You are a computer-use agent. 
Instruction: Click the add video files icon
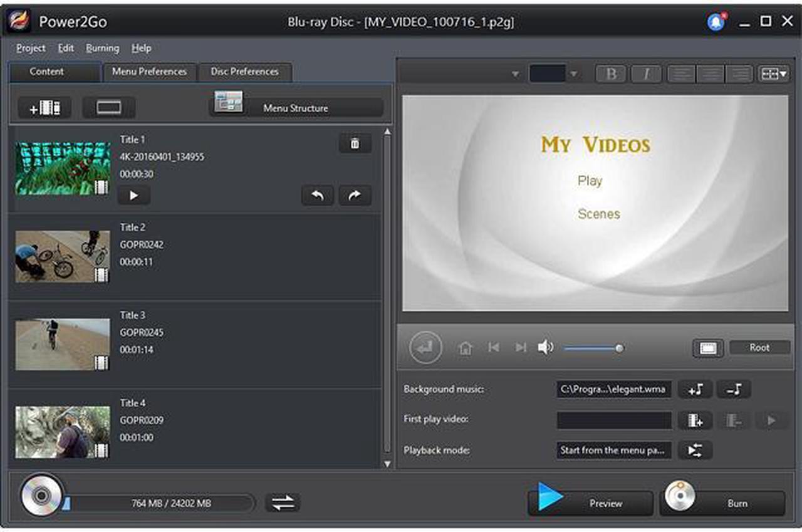click(x=44, y=108)
